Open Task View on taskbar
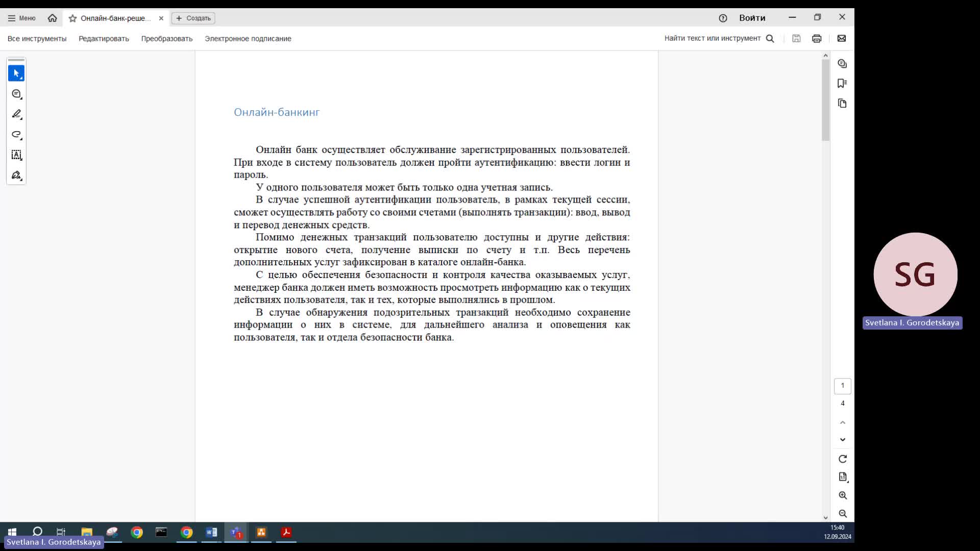980x551 pixels. (61, 532)
